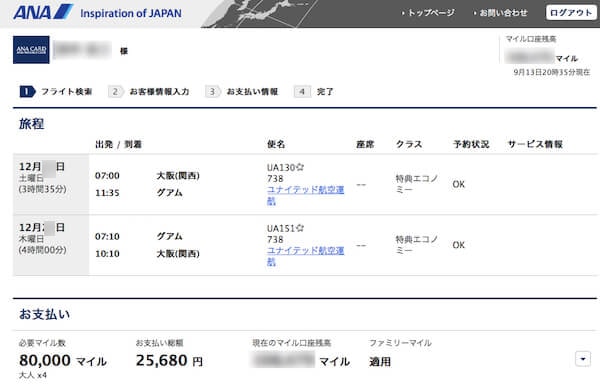The image size is (600, 386).
Task: Click the 座席 column header
Action: click(365, 144)
